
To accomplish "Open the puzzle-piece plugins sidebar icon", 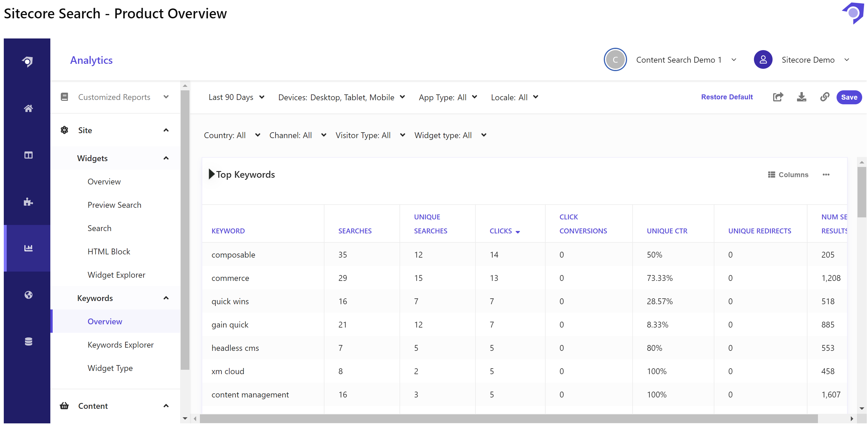I will (28, 202).
